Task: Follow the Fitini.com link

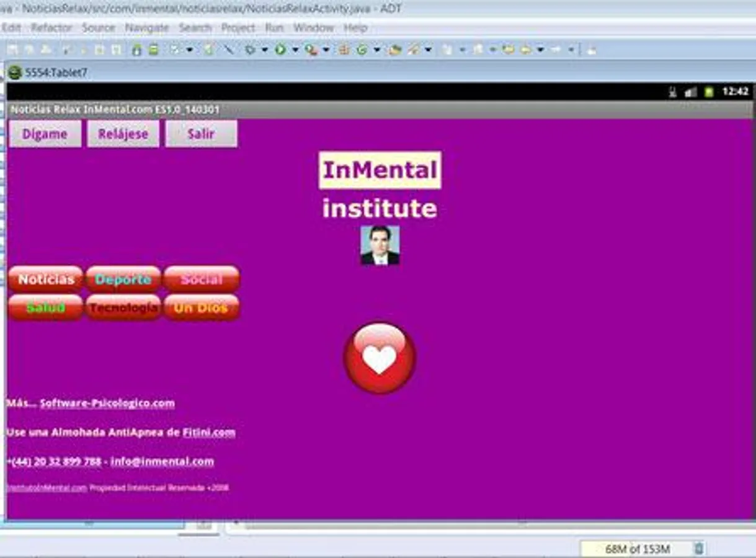Action: pyautogui.click(x=209, y=432)
